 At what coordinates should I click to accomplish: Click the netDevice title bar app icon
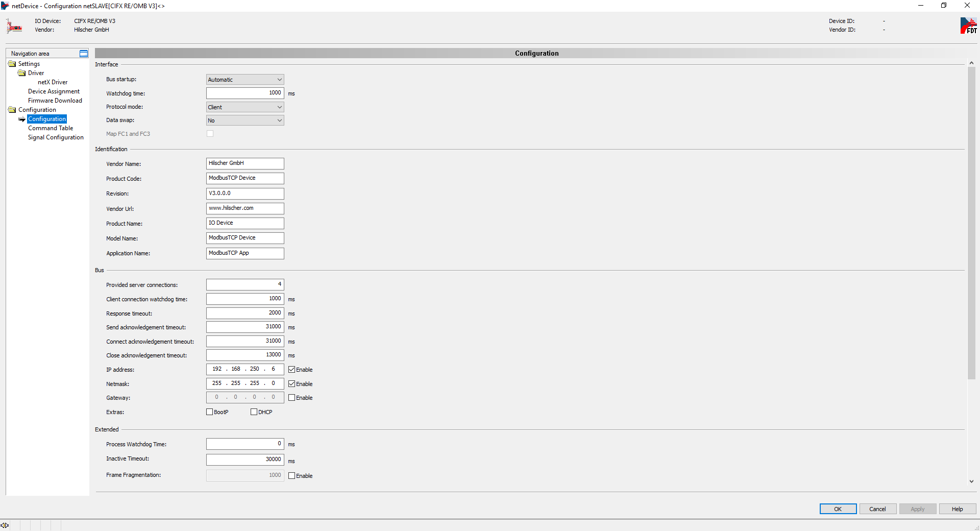pyautogui.click(x=5, y=6)
